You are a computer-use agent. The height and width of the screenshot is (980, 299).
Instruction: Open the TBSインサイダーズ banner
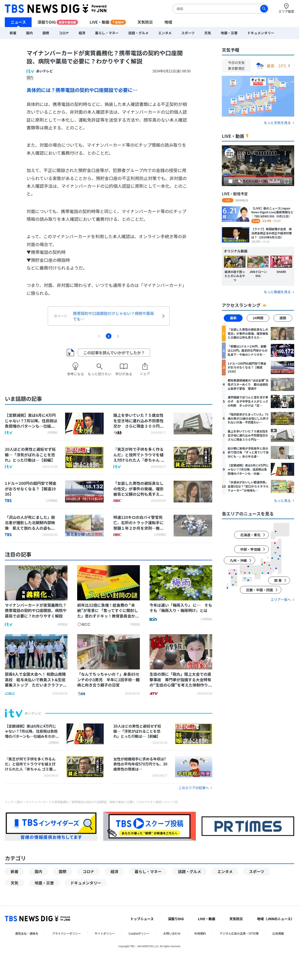[x=51, y=826]
